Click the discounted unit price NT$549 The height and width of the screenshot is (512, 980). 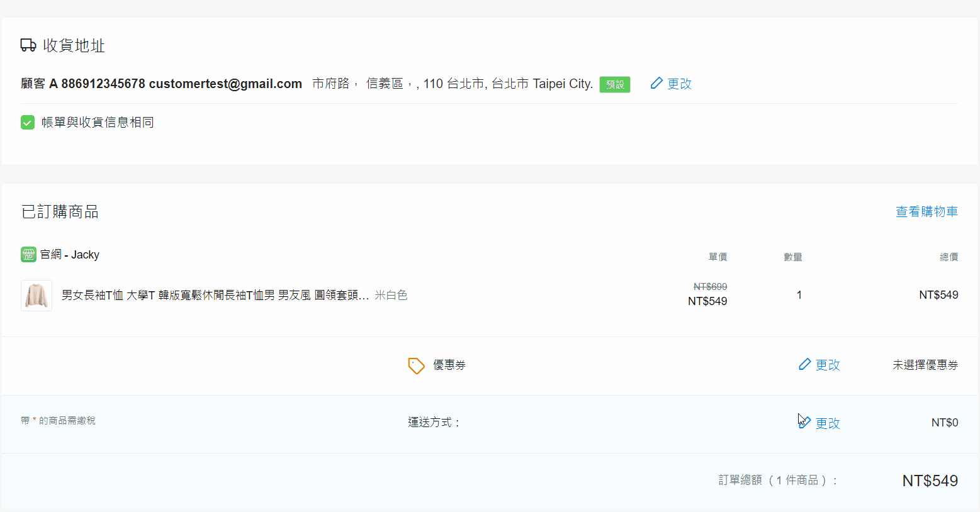[x=707, y=301]
